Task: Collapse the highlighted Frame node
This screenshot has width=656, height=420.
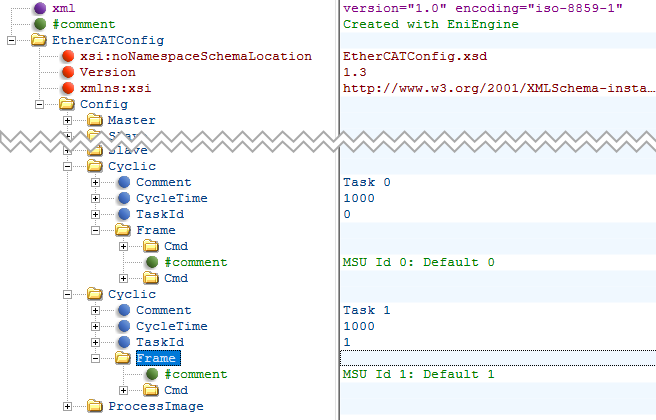Action: pyautogui.click(x=95, y=359)
